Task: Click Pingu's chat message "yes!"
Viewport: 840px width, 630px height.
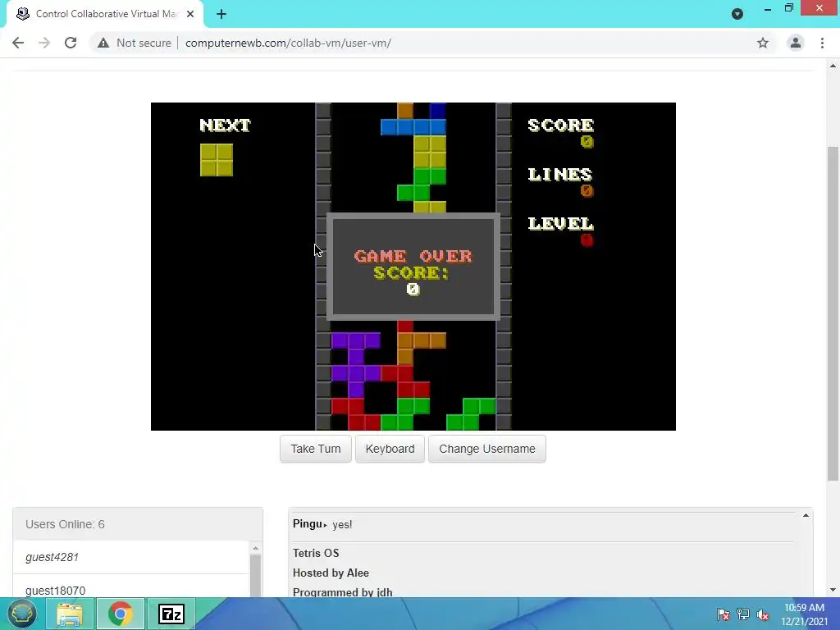Action: (x=342, y=524)
